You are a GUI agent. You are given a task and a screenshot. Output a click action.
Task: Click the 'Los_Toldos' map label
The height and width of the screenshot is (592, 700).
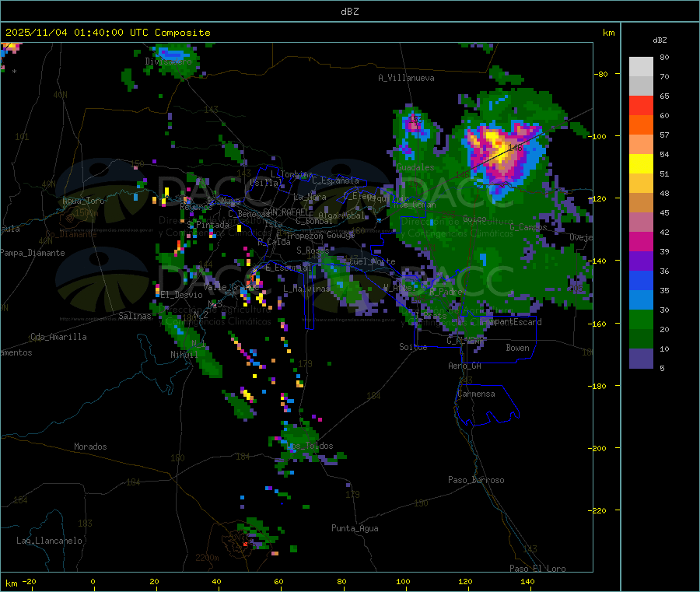(x=310, y=446)
